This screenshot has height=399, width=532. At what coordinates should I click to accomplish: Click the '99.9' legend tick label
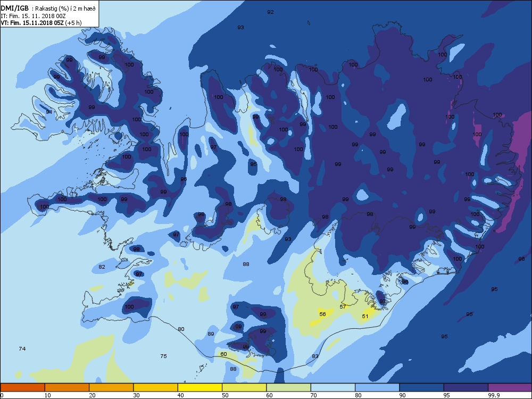tap(494, 395)
